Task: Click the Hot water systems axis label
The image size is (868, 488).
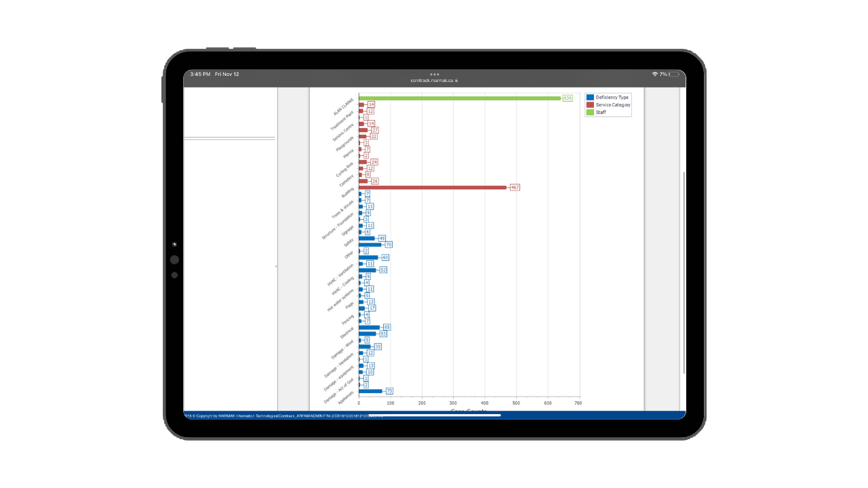Action: point(341,300)
